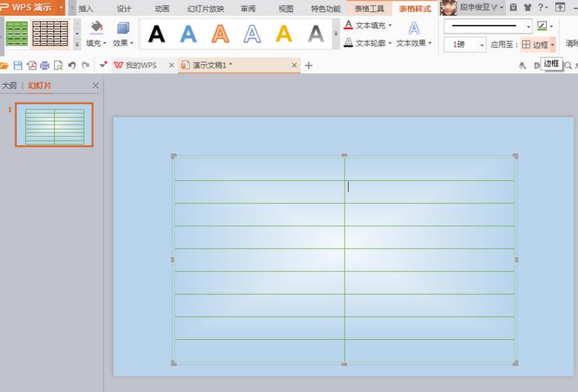Open the 表格样式 tab
This screenshot has width=578, height=392.
click(x=415, y=9)
